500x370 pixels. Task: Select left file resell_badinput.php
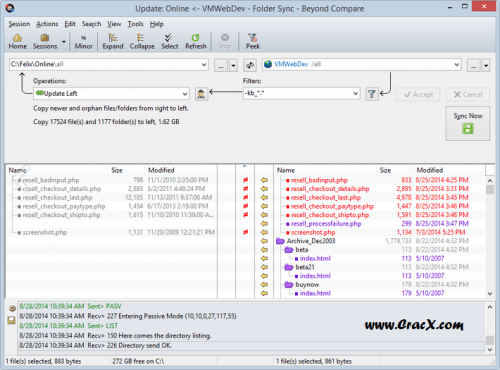pyautogui.click(x=51, y=180)
